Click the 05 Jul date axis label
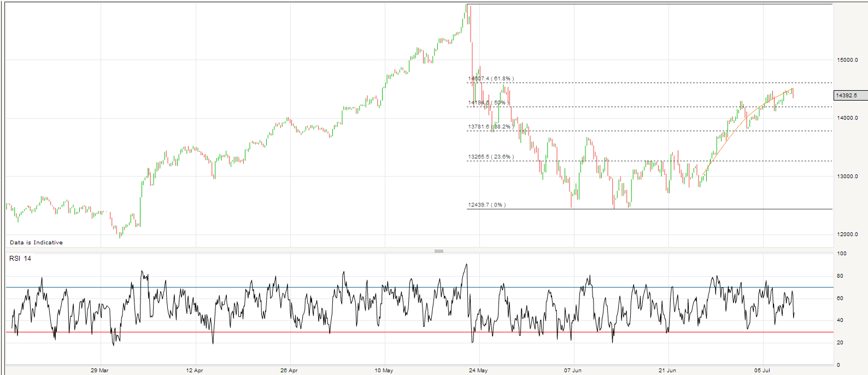 click(762, 371)
